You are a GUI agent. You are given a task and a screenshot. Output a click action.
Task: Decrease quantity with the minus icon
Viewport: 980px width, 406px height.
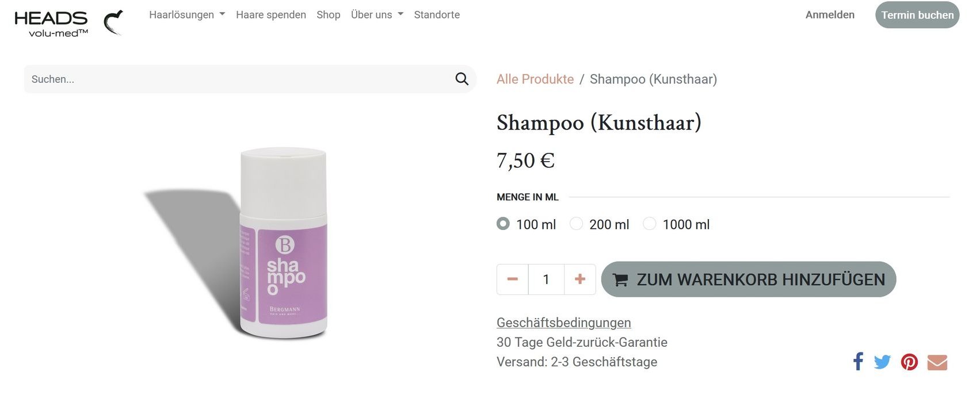513,279
